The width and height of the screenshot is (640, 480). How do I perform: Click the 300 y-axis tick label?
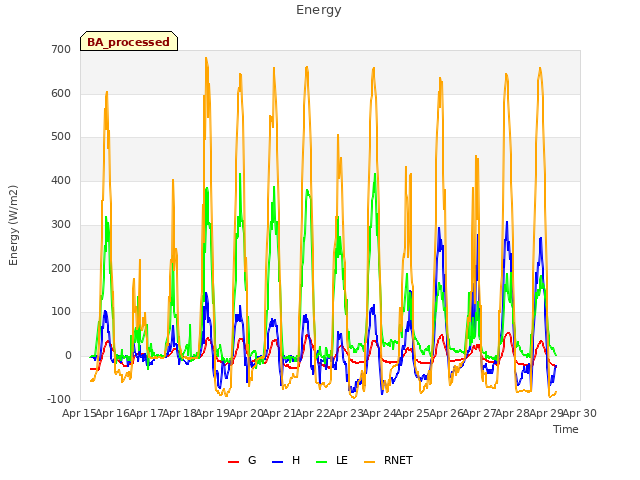pos(61,224)
